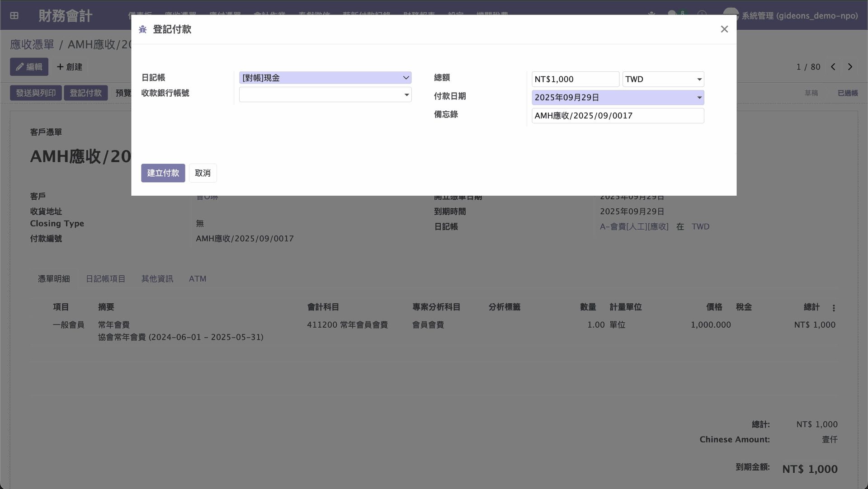Open the ATM tab
Viewport: 868px width, 489px height.
[198, 279]
